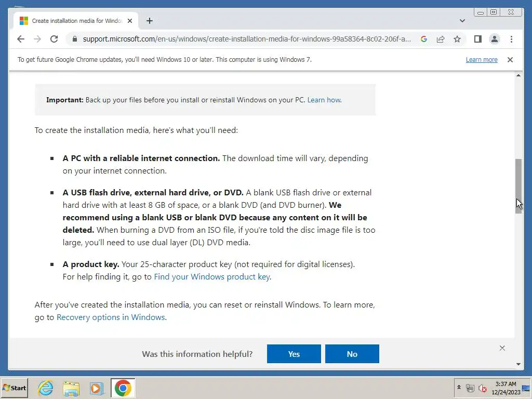
Task: Open Learn more about Chrome updates
Action: [x=482, y=60]
